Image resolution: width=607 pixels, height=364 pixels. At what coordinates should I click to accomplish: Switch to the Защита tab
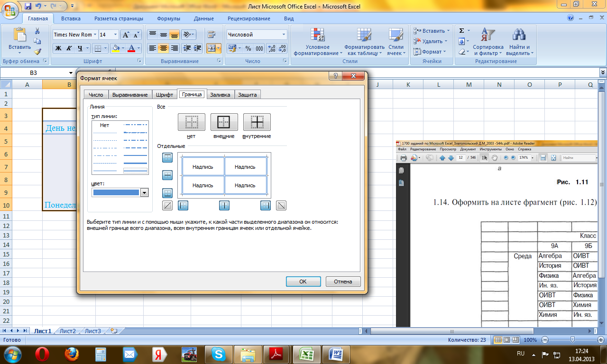[248, 95]
